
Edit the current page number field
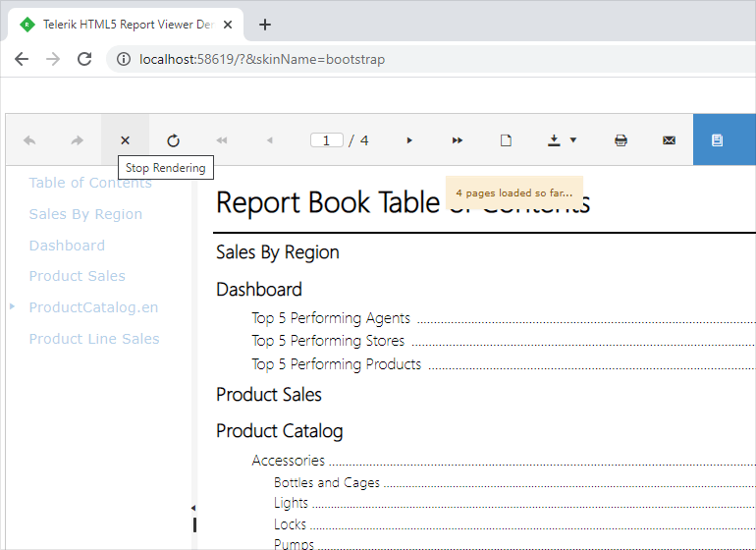[327, 140]
